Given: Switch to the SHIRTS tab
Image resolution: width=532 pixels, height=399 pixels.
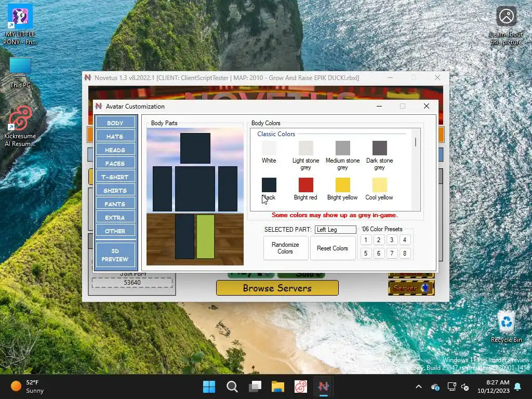Looking at the screenshot, I should 115,191.
